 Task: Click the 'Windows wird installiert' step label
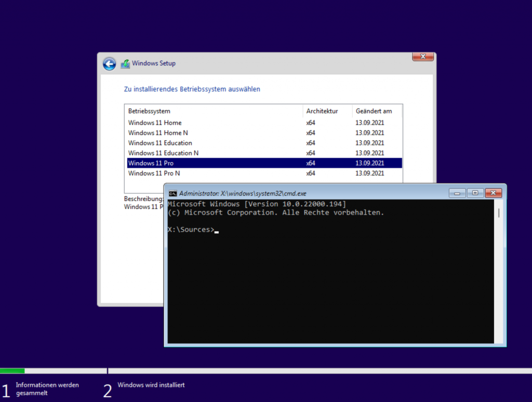click(151, 385)
